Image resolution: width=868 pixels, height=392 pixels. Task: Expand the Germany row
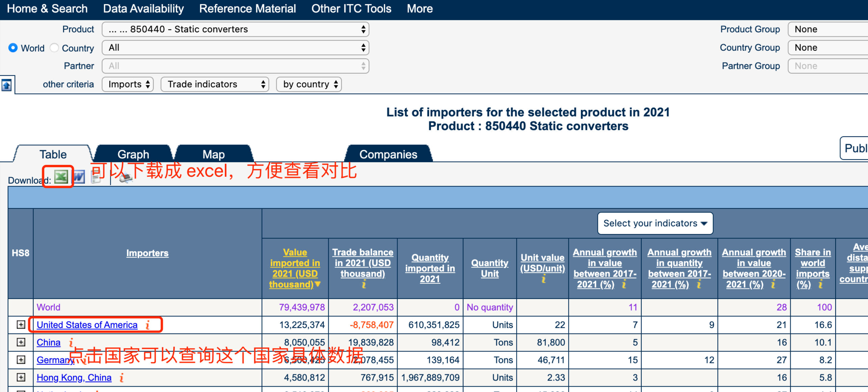tap(21, 360)
